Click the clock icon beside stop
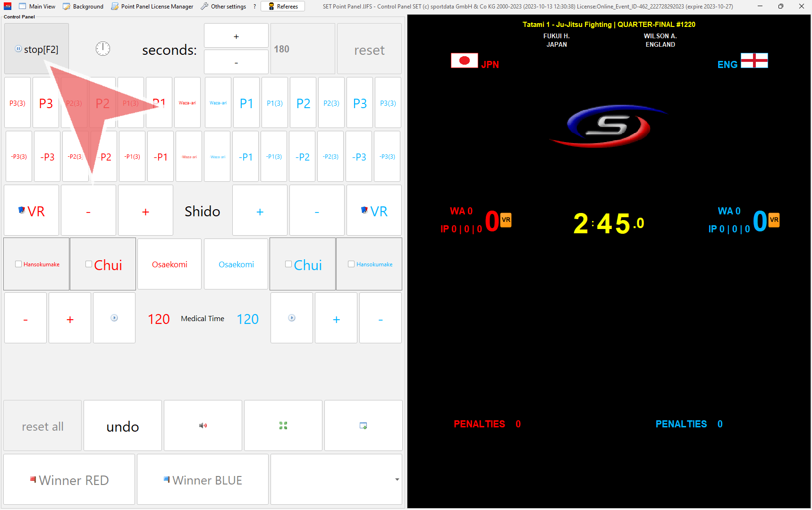 tap(103, 49)
